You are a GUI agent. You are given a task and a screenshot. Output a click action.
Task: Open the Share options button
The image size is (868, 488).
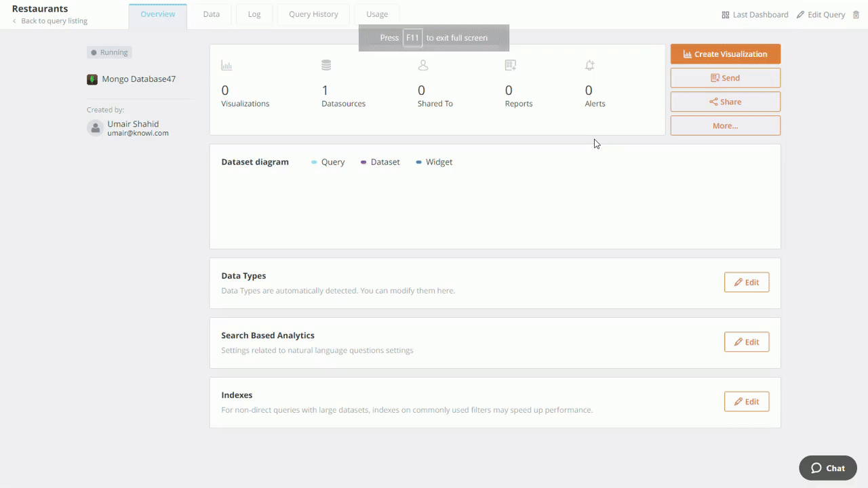[x=725, y=102]
